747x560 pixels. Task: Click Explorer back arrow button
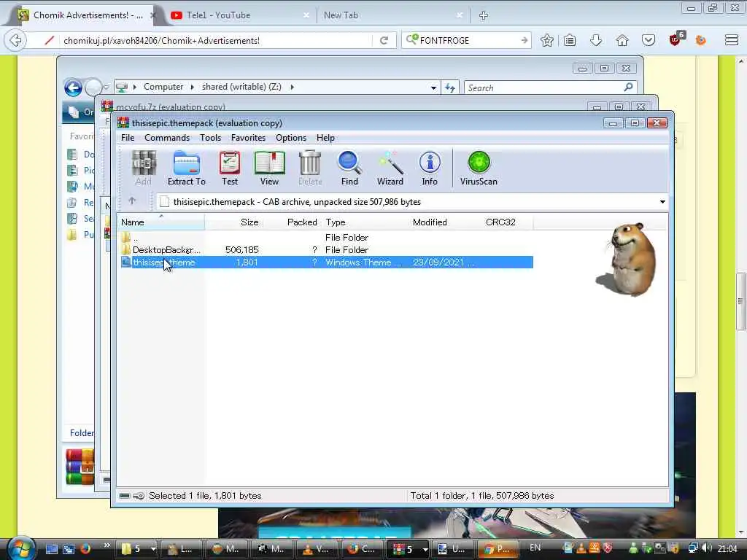[x=73, y=87]
